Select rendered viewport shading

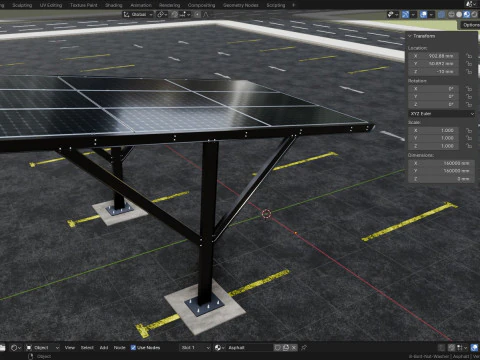(474, 14)
